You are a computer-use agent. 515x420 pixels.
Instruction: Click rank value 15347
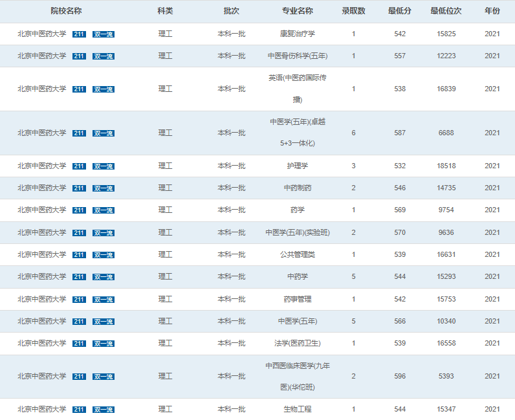(446, 410)
